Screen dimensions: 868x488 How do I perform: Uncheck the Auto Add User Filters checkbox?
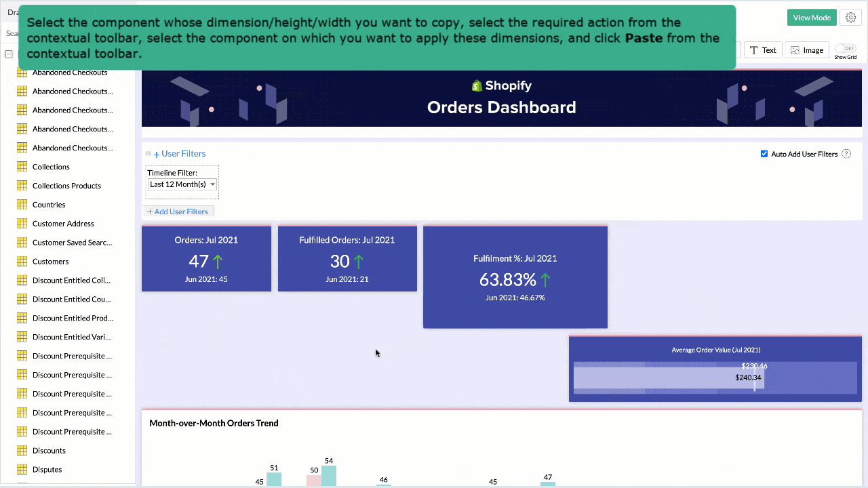[764, 154]
